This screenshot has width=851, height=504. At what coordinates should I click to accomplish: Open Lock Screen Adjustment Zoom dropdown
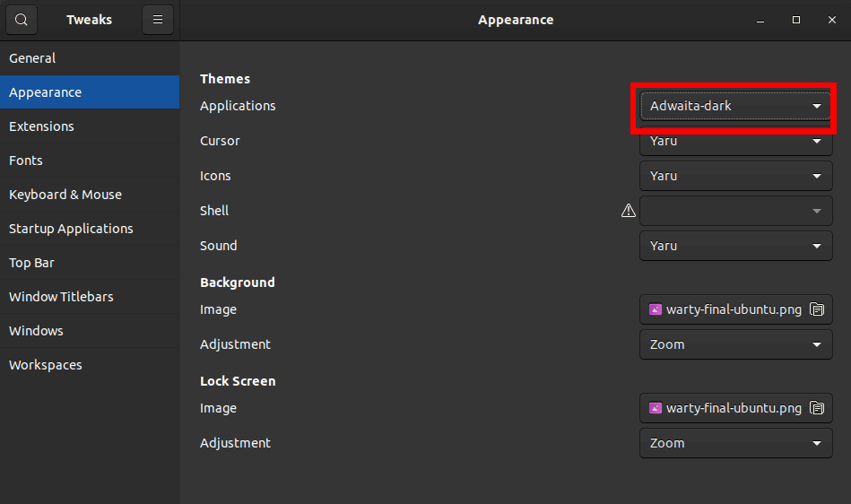735,443
